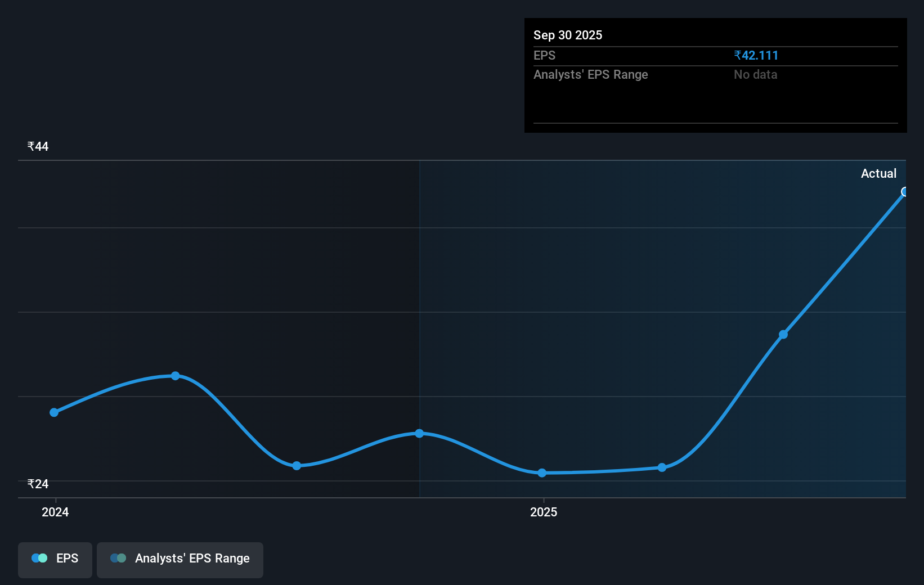Viewport: 924px width, 585px height.
Task: Select the mid-2024 dip data point
Action: coord(295,466)
